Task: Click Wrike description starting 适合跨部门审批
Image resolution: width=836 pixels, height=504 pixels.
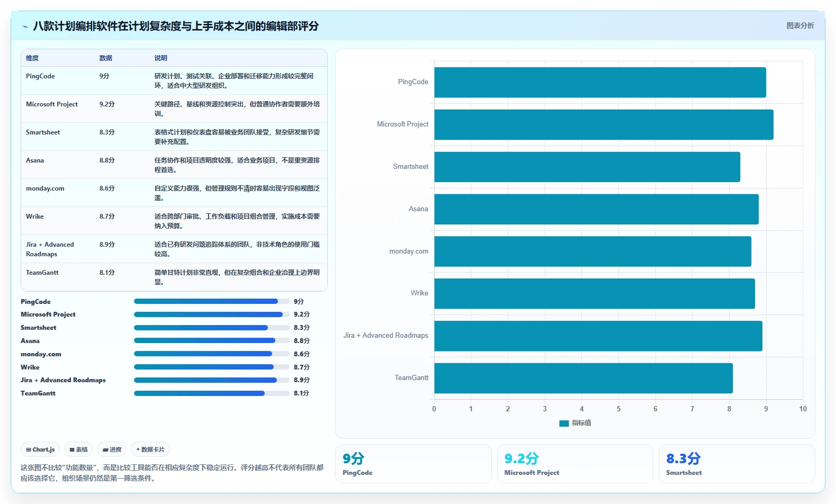Action: (x=237, y=221)
